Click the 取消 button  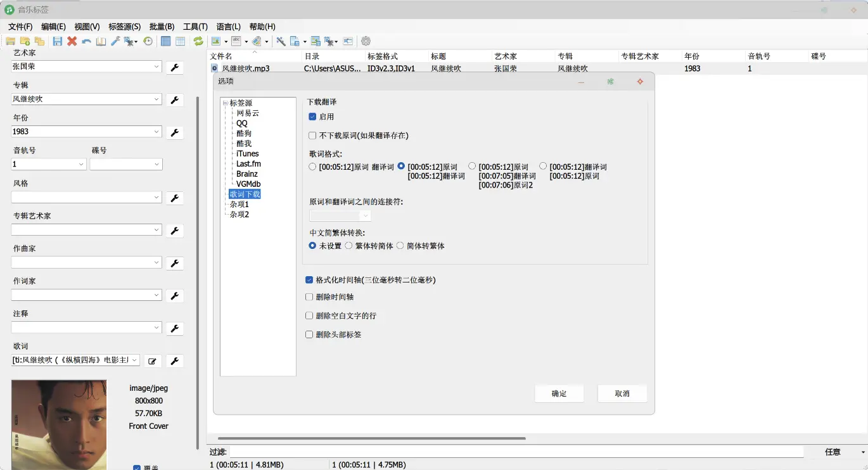click(x=622, y=393)
